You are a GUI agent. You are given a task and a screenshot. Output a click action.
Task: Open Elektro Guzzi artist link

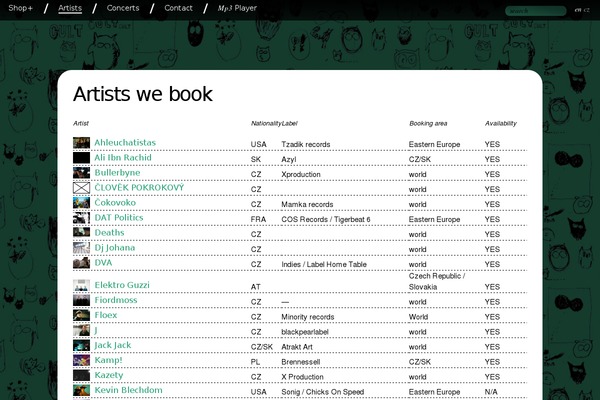122,285
